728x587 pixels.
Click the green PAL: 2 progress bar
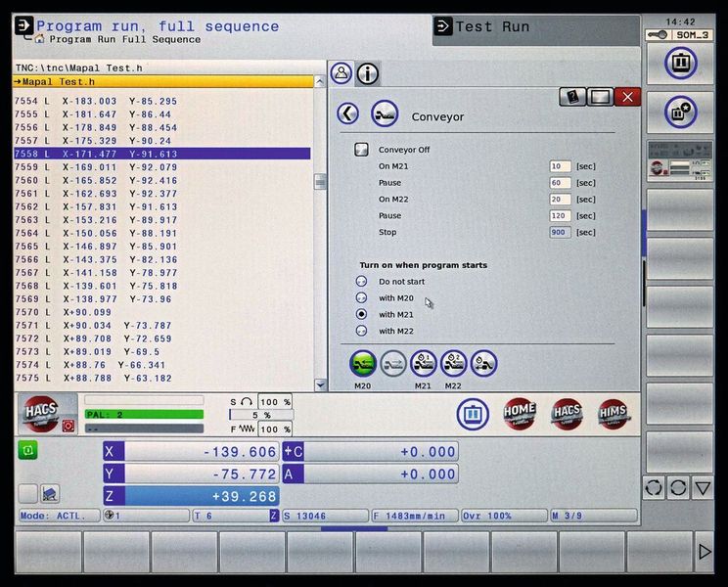click(x=145, y=415)
